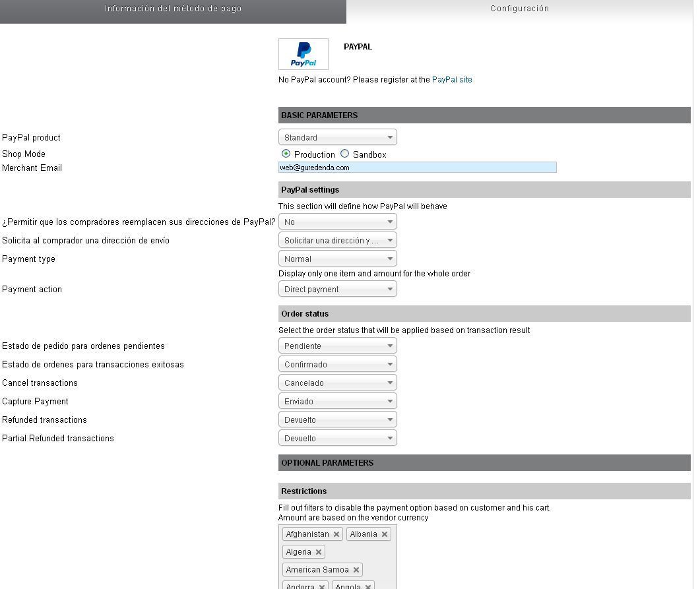Open the PayPal product dropdown
700x589 pixels.
pyautogui.click(x=338, y=137)
